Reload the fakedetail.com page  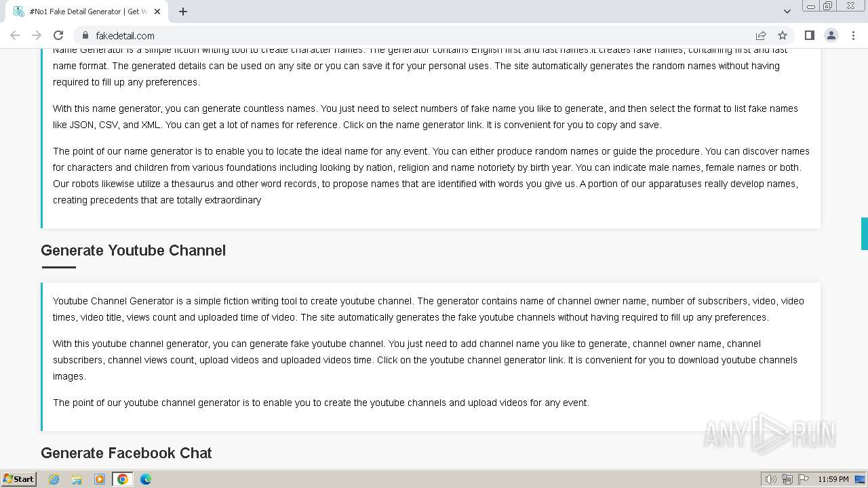(58, 35)
